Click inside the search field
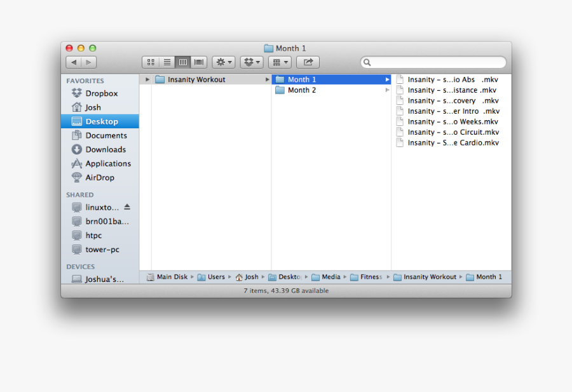This screenshot has height=392, width=572. (432, 62)
